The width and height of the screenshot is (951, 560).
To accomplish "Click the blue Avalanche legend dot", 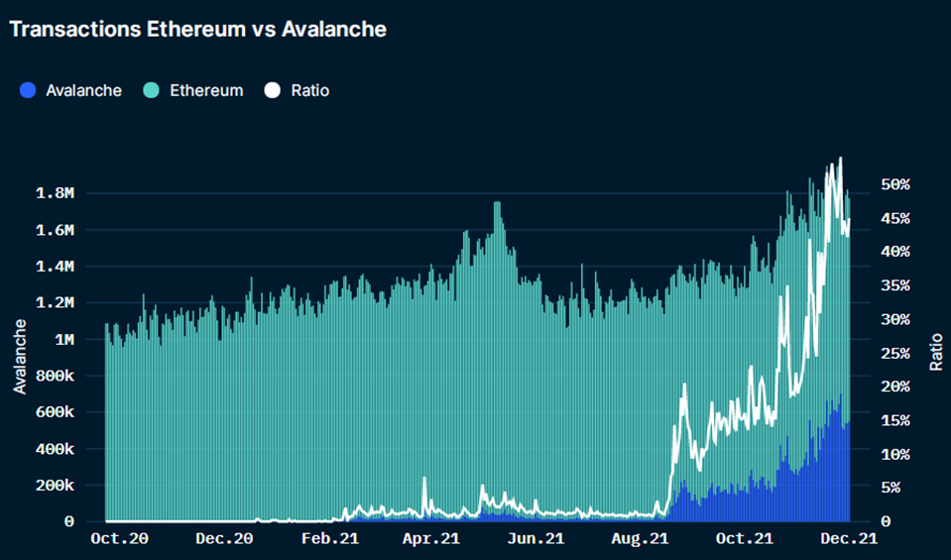I will tap(28, 90).
